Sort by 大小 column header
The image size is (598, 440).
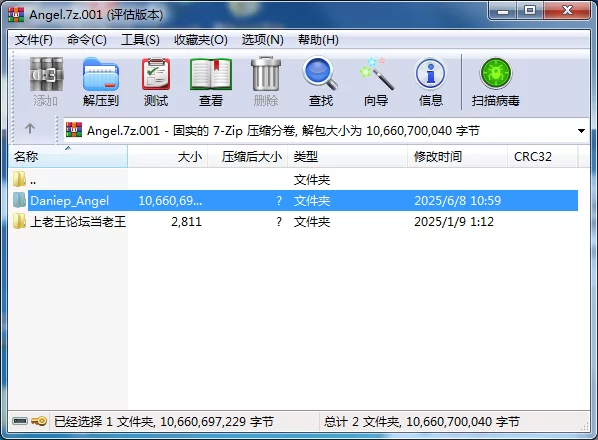(168, 156)
